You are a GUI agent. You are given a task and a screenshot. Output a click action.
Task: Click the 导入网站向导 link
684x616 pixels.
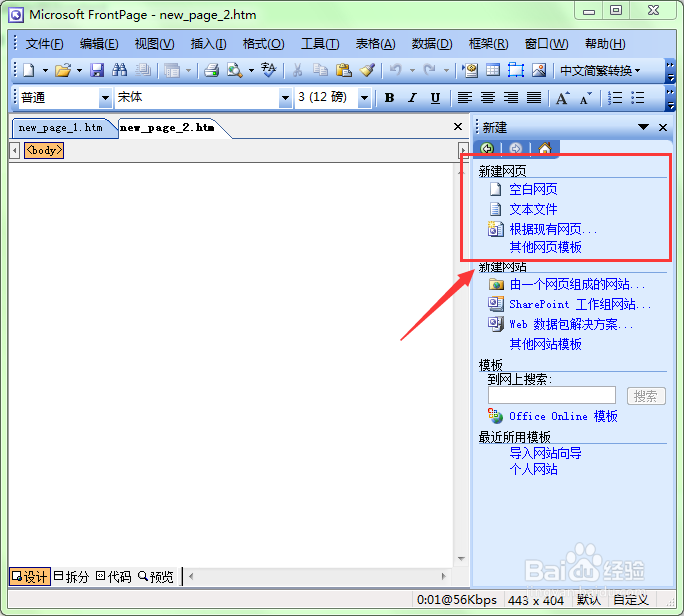545,453
